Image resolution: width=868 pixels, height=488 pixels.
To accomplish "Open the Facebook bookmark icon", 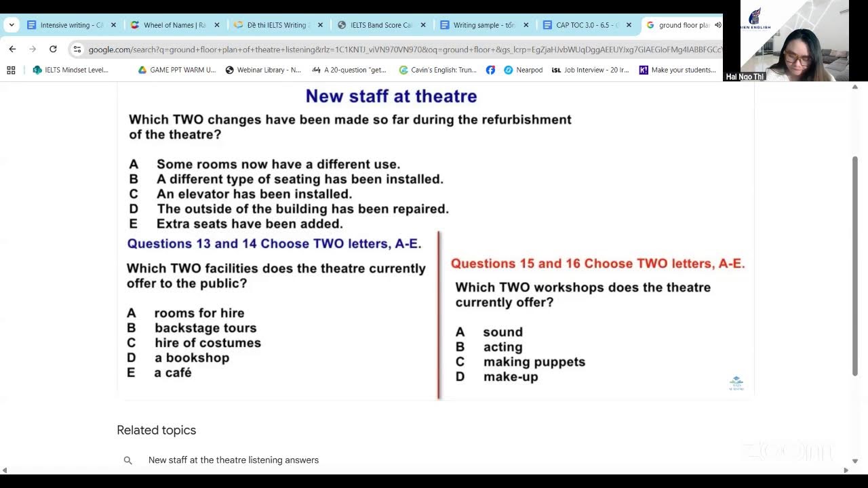I will click(x=490, y=70).
